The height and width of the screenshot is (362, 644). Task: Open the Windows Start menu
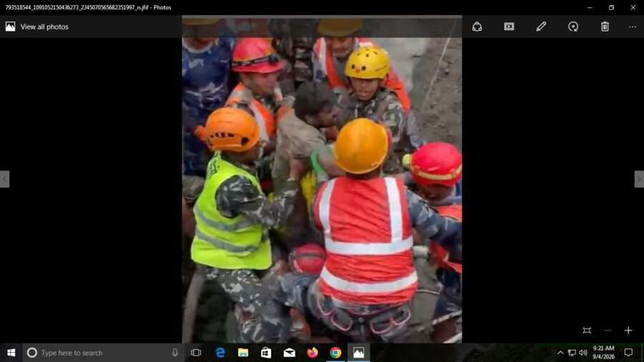[x=11, y=353]
